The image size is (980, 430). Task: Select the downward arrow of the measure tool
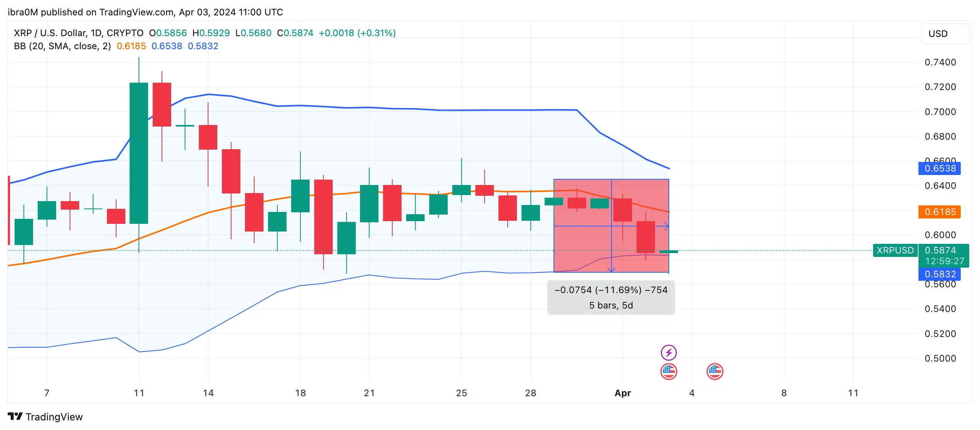(x=612, y=269)
